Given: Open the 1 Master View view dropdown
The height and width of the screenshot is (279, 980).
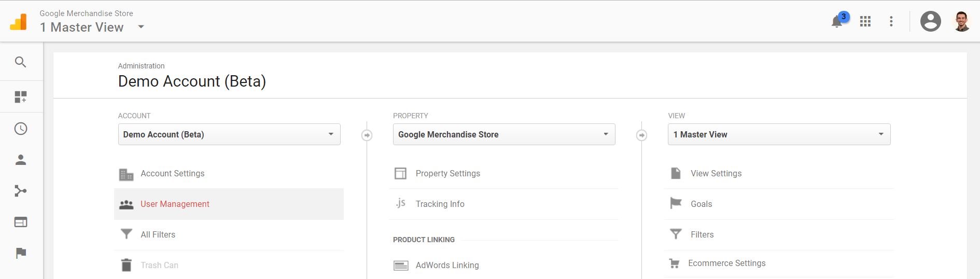Looking at the screenshot, I should tap(779, 134).
